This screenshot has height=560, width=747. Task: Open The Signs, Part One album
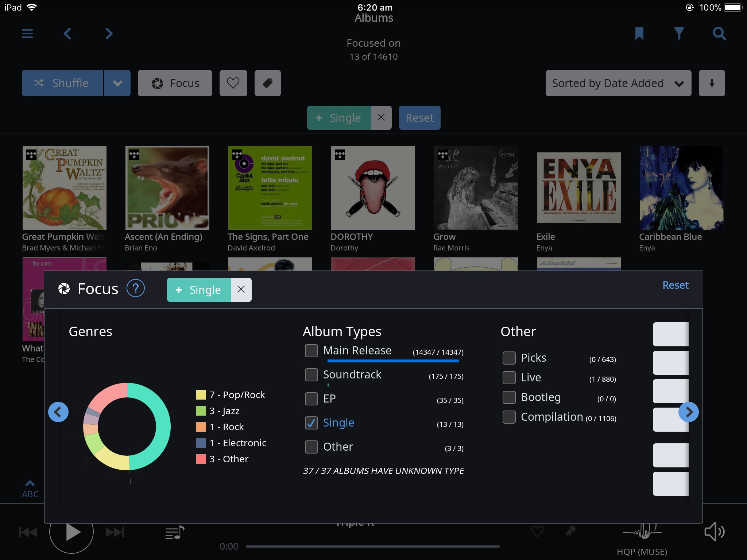pos(270,188)
